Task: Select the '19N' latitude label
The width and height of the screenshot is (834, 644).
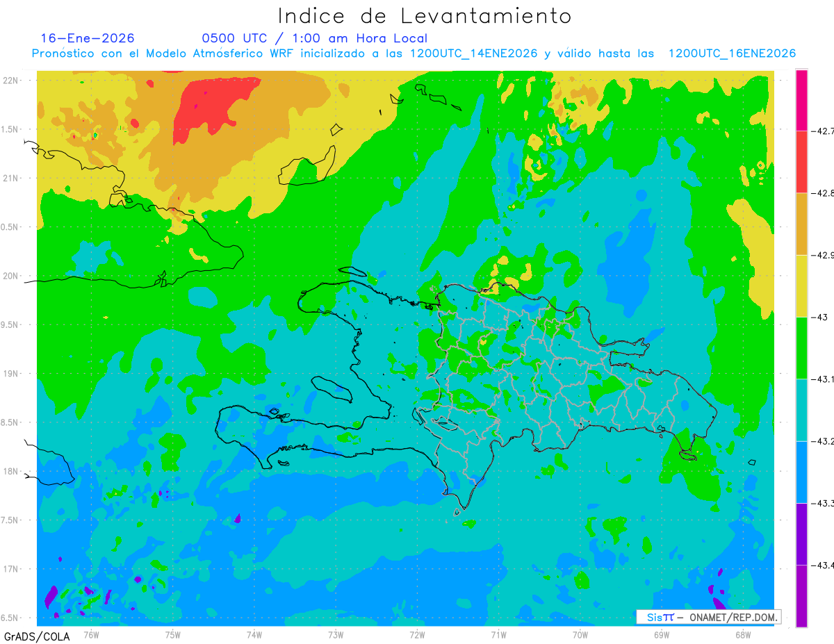Action: [10, 373]
